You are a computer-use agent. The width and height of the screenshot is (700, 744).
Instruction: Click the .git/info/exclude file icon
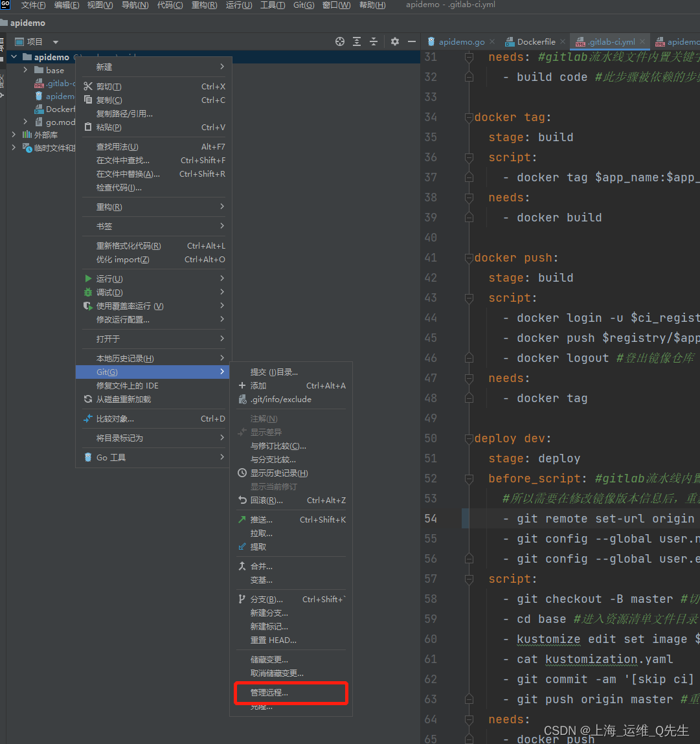click(x=243, y=399)
